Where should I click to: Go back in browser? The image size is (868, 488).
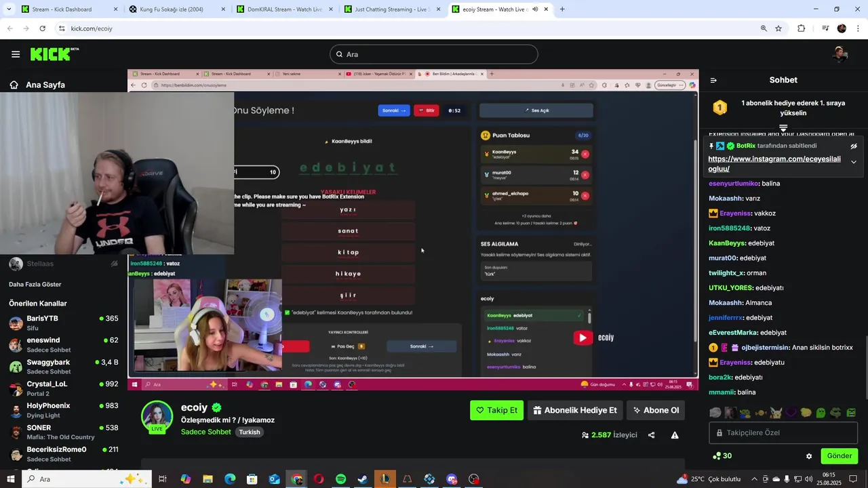pos(9,28)
